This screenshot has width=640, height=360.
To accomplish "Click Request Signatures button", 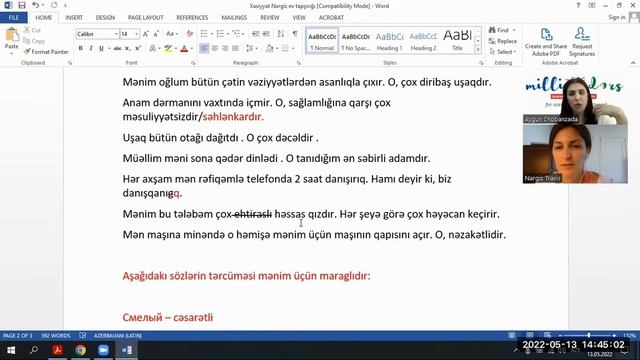I will (582, 42).
